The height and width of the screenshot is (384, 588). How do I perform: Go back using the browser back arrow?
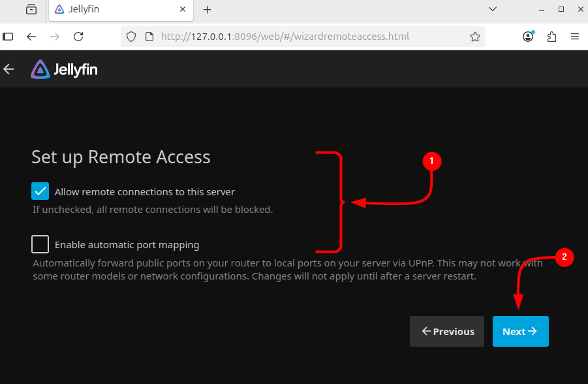click(x=31, y=37)
